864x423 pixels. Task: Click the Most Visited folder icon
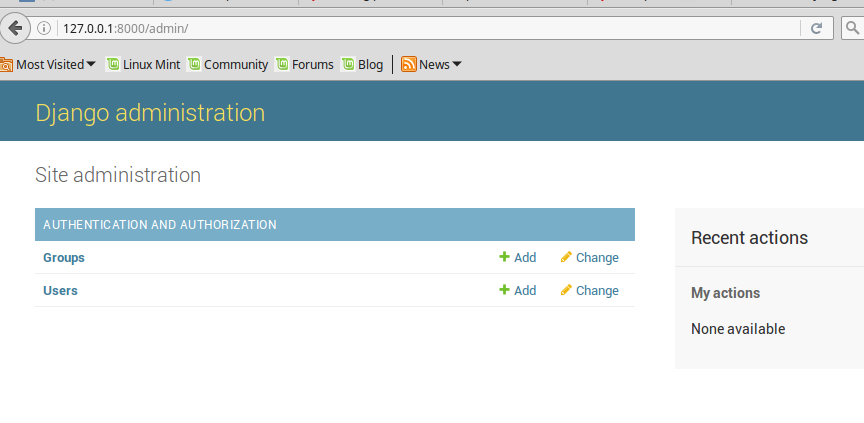point(6,65)
